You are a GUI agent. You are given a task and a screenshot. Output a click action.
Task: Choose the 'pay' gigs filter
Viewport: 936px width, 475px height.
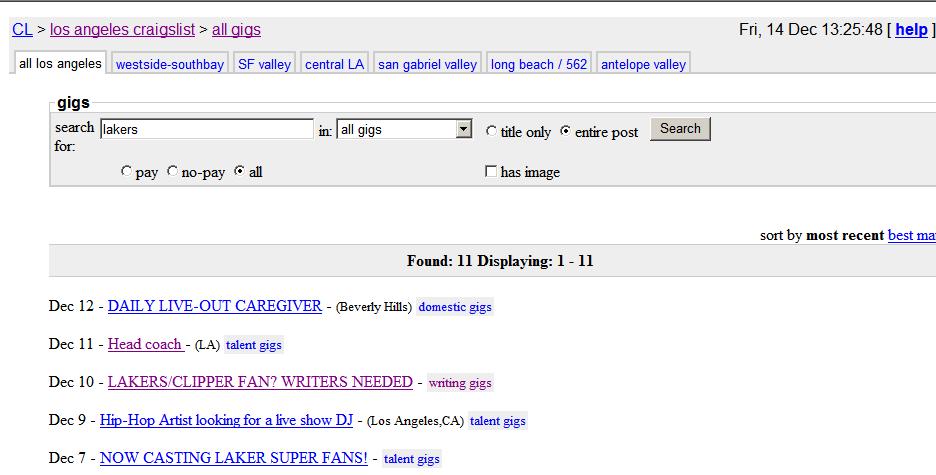click(x=126, y=172)
